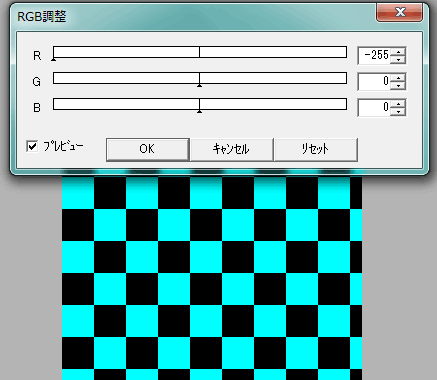Click the G value input field
The height and width of the screenshot is (380, 437).
click(x=374, y=81)
